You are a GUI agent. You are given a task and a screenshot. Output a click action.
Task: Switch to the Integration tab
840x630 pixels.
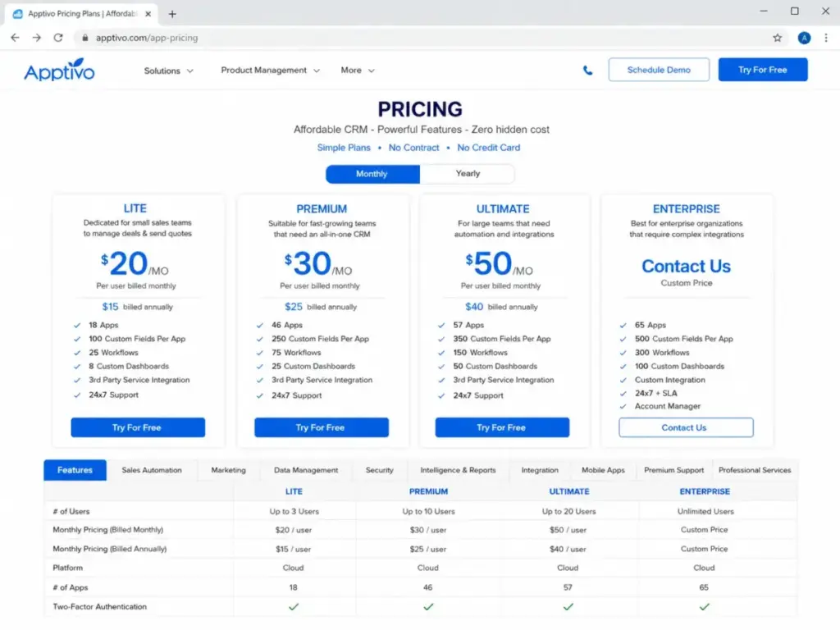(540, 470)
